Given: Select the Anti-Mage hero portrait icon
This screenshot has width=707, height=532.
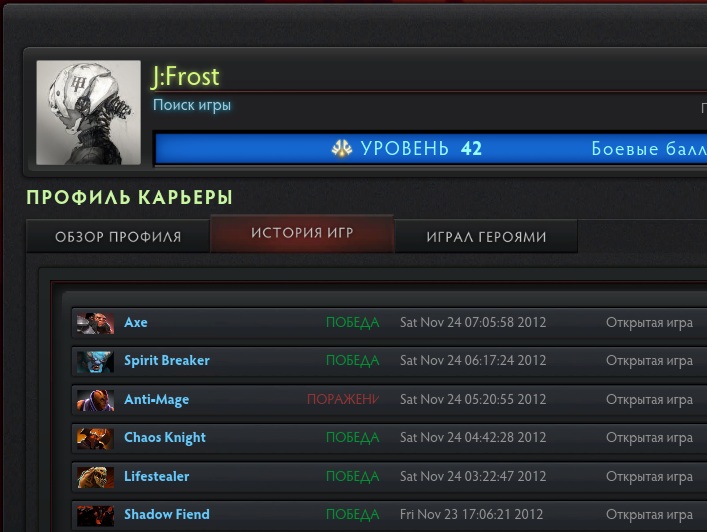Looking at the screenshot, I should click(95, 400).
